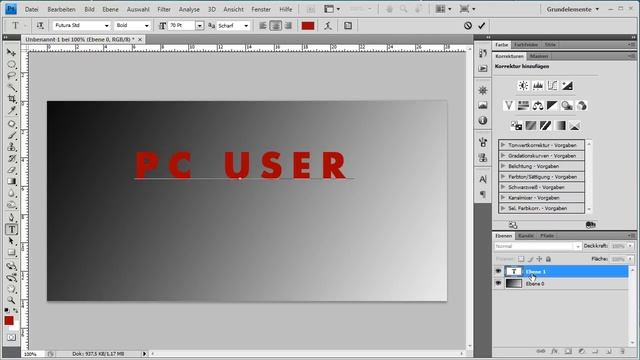This screenshot has width=640, height=360.
Task: Select the Clone Stamp tool
Action: click(x=11, y=147)
